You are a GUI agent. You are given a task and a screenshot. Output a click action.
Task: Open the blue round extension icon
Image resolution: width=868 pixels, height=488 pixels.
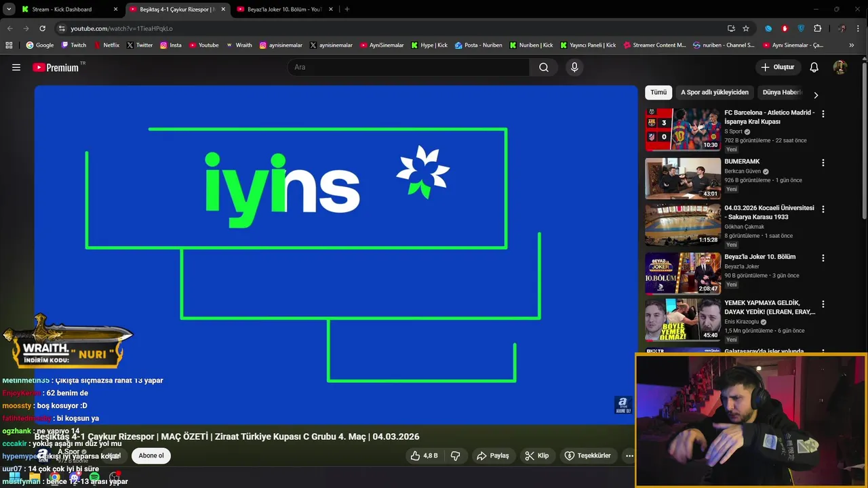768,28
